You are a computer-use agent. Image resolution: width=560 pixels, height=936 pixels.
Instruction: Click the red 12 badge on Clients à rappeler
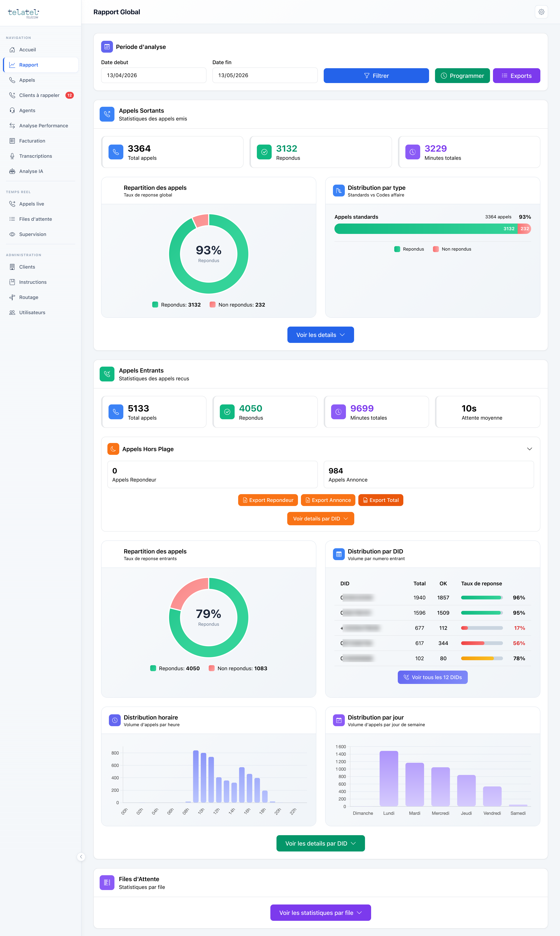click(69, 95)
